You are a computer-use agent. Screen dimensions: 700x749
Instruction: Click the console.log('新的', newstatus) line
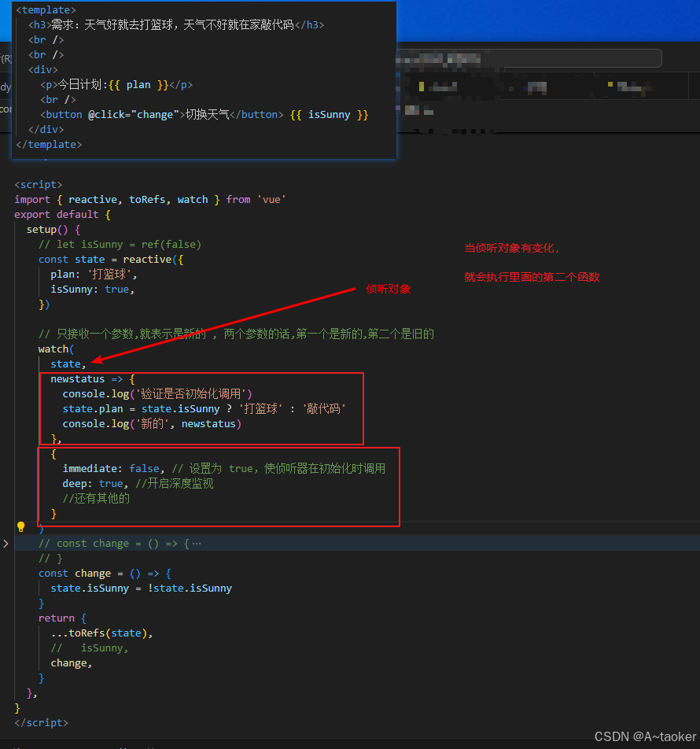coord(152,424)
